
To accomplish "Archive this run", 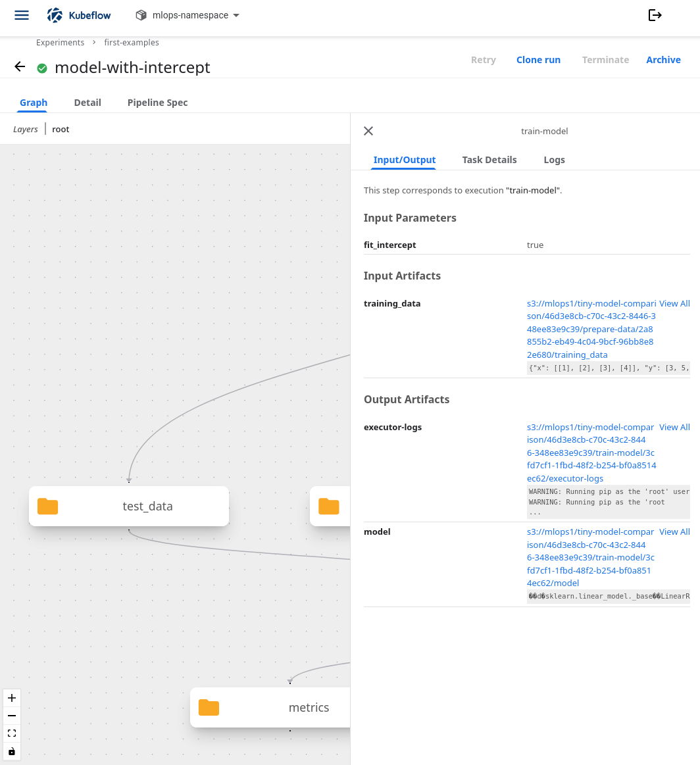I will (x=663, y=59).
